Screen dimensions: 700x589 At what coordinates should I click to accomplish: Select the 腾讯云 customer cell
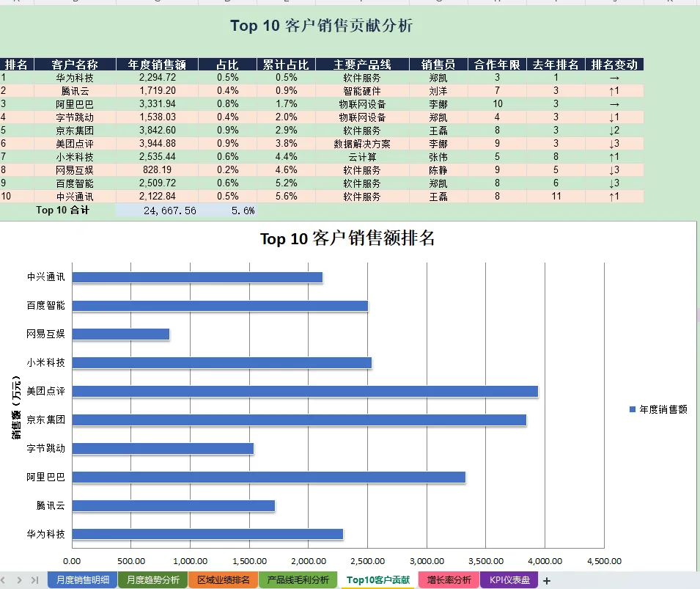tap(75, 91)
